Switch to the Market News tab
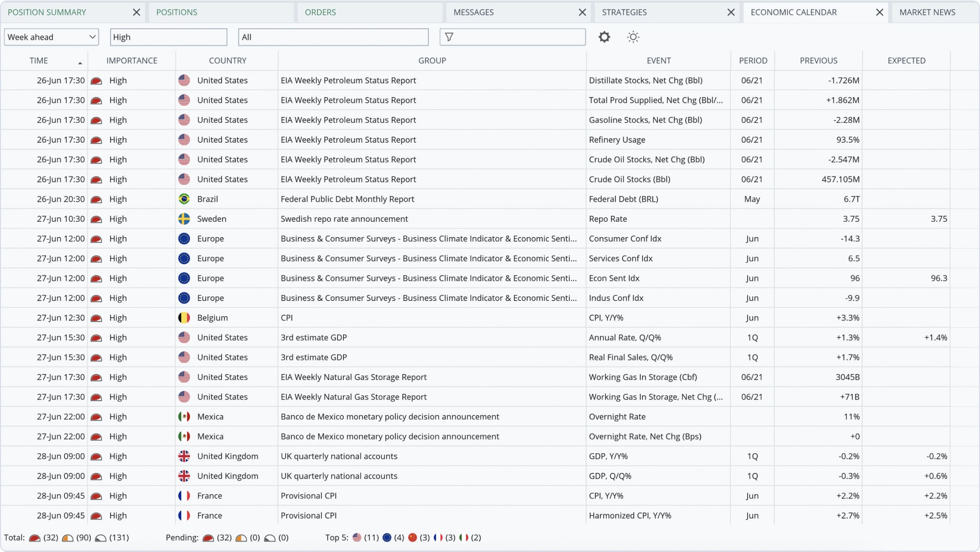This screenshot has height=552, width=980. (927, 12)
